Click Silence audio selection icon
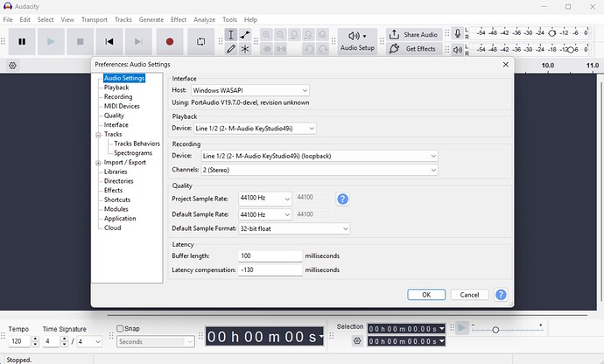Image resolution: width=604 pixels, height=364 pixels. [280, 49]
